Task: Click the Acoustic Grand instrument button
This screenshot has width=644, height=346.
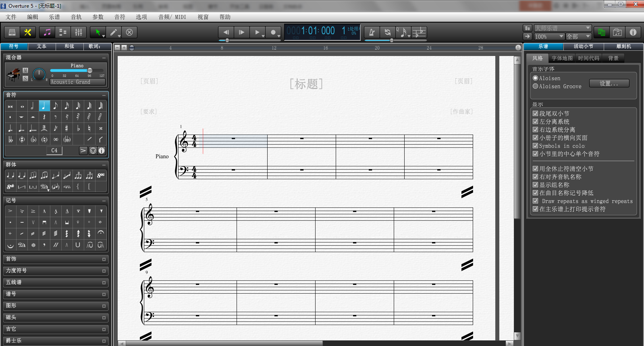Action: click(77, 82)
